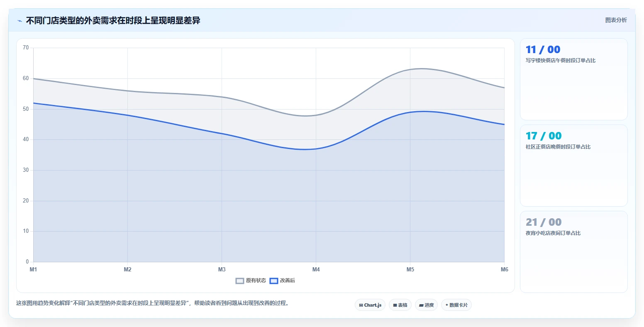
Task: Click the 60 y-axis tick label
Action: tap(26, 78)
